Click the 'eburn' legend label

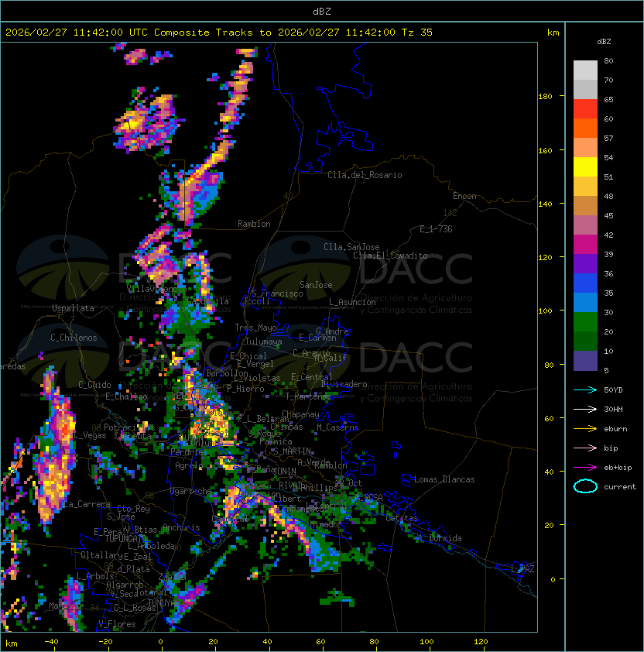pyautogui.click(x=615, y=429)
